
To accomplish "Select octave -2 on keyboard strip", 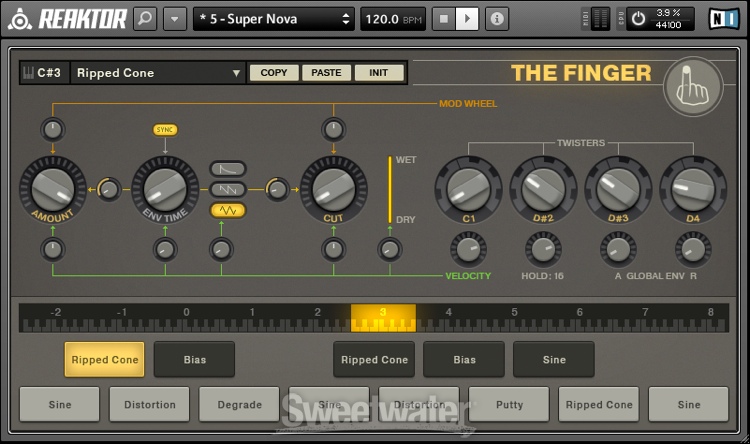I will tap(55, 318).
